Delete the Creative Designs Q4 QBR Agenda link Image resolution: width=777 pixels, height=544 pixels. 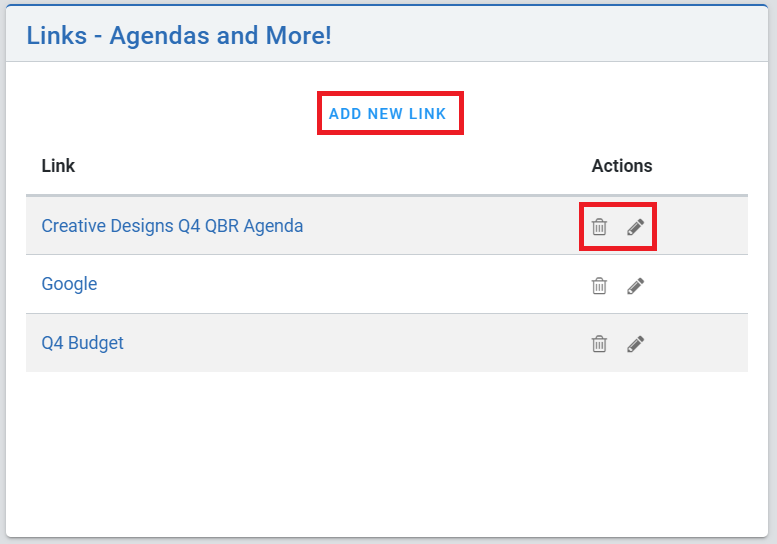tap(599, 226)
